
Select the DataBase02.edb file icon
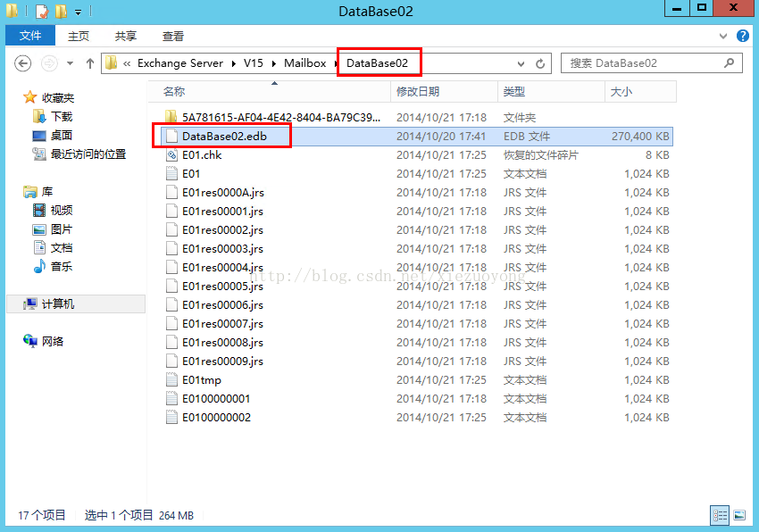point(171,136)
